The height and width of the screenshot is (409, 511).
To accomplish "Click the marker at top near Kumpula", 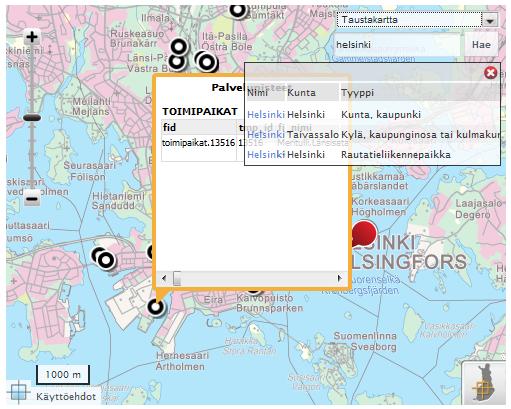I will pyautogui.click(x=238, y=10).
